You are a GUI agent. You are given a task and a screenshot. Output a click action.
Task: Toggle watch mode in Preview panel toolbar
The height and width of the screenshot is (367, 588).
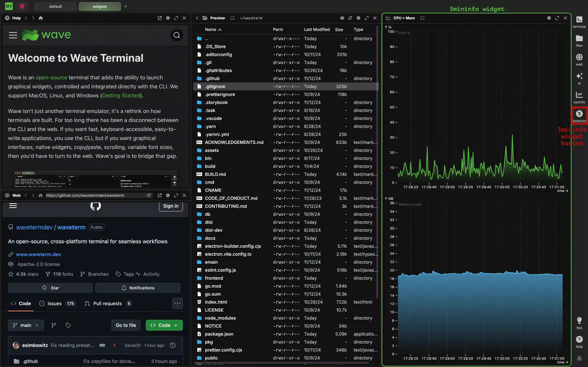pos(342,18)
